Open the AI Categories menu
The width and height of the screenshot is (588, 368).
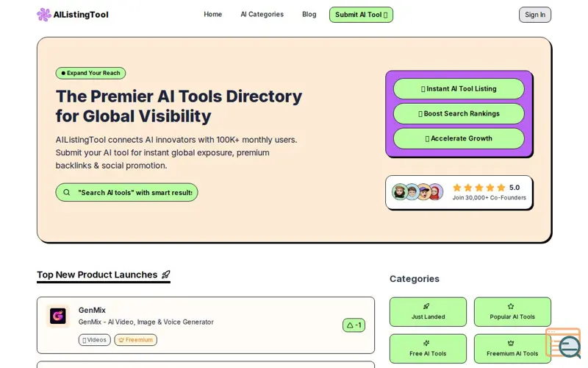[x=262, y=14]
